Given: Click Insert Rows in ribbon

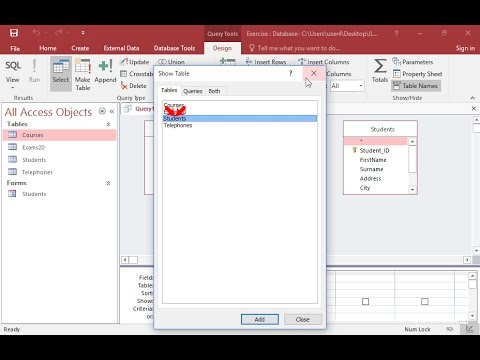Looking at the screenshot, I should tap(266, 62).
